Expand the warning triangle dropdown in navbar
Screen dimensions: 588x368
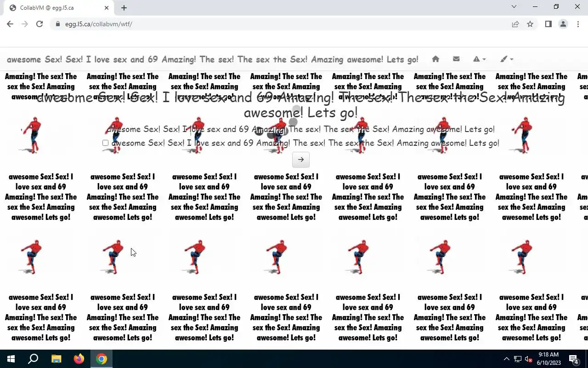point(480,59)
